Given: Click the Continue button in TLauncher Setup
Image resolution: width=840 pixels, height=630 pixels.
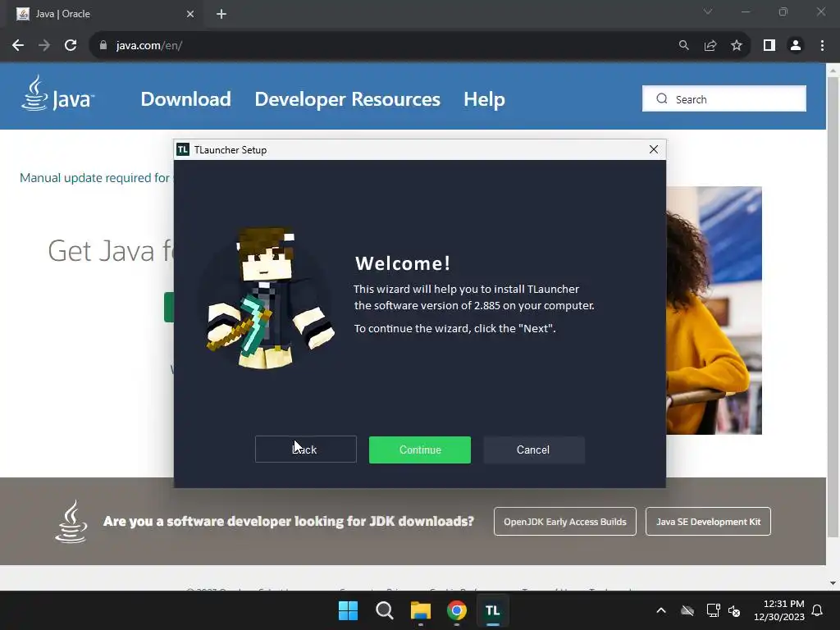Looking at the screenshot, I should pyautogui.click(x=419, y=450).
